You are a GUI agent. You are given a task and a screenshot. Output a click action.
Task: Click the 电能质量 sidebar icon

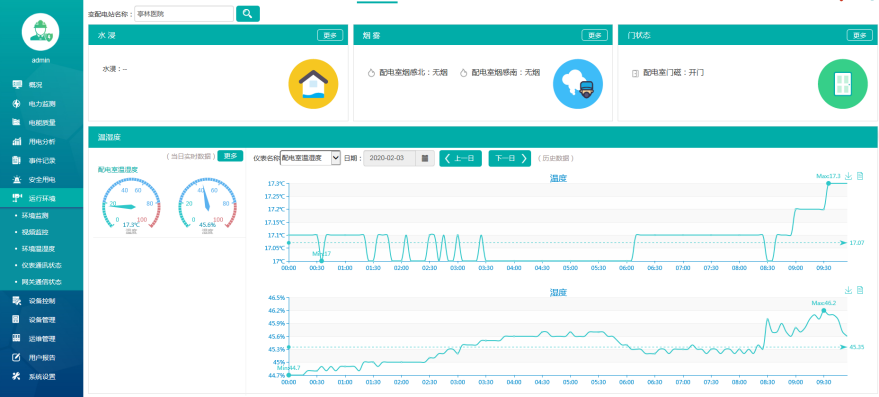pos(17,122)
